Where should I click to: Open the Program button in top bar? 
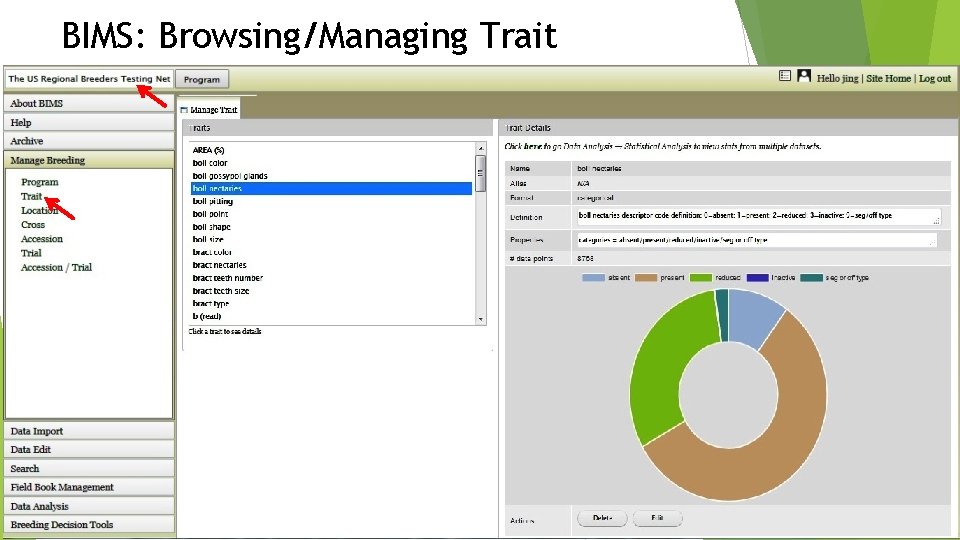[201, 79]
